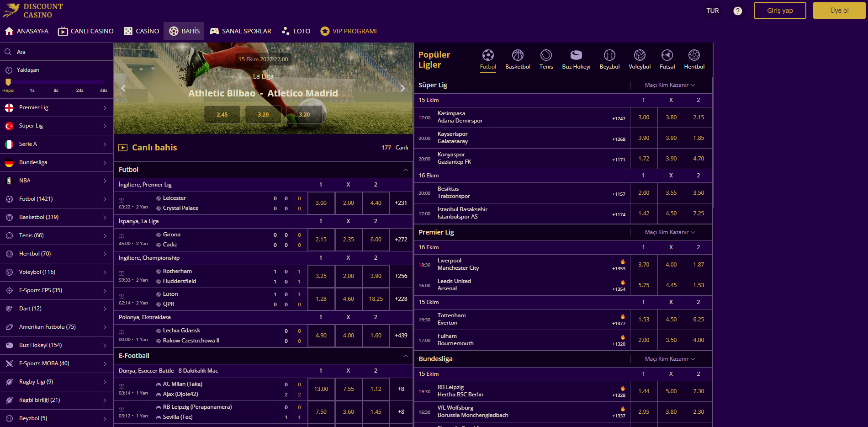
Task: Open Bundesliga Maçı Kim Kazanır dropdown
Action: (670, 359)
